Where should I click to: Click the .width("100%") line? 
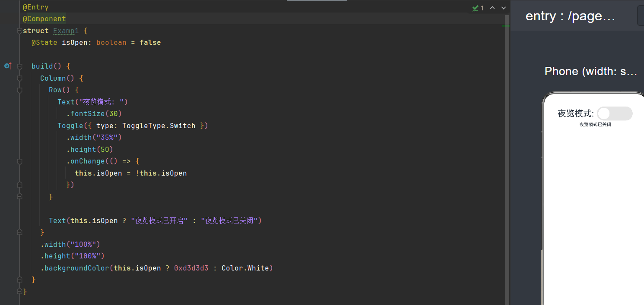click(70, 244)
